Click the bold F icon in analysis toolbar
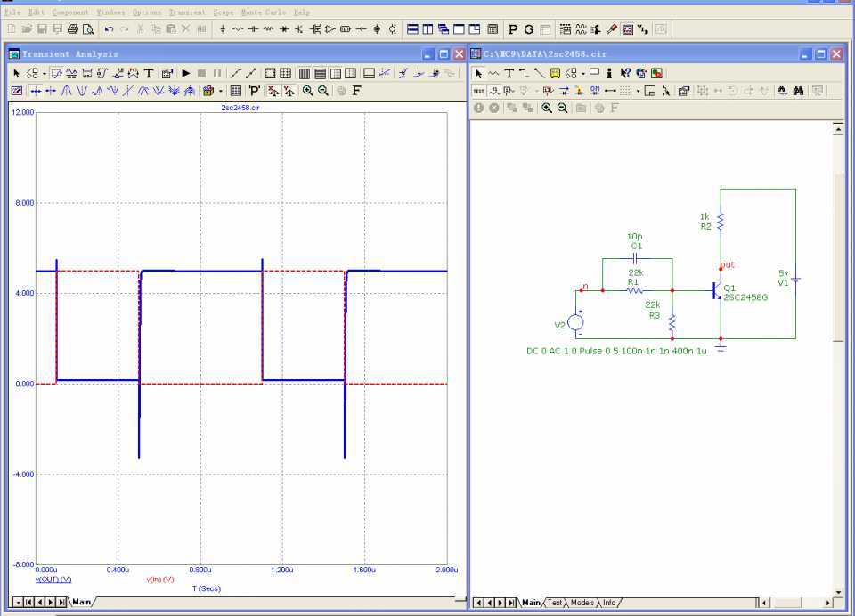 [356, 91]
